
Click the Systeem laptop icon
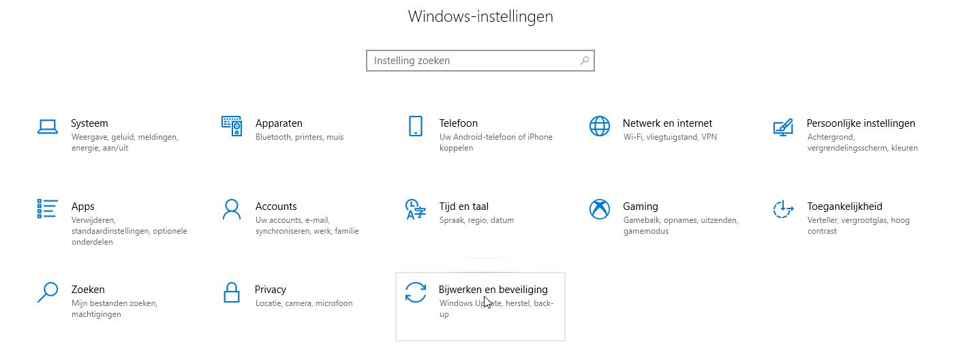(x=47, y=126)
